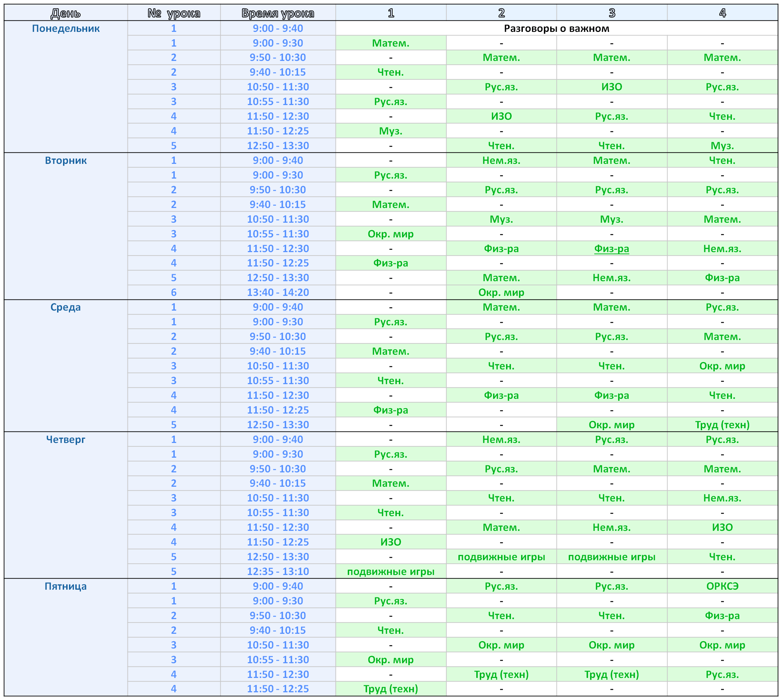Select Wednesday's 'Физ-ра' in the 11:50 - 12:25 row
782x700 pixels.
click(x=391, y=410)
